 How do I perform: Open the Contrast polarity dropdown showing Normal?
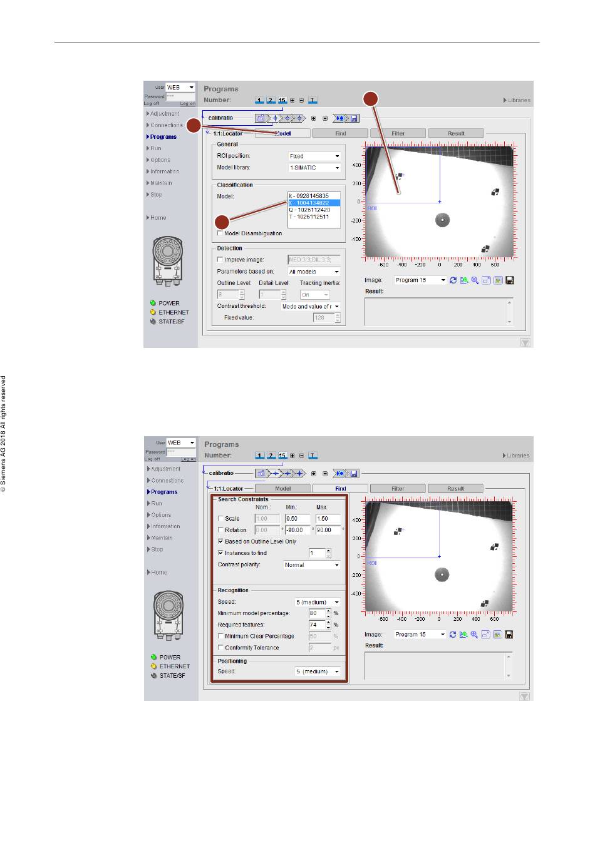(x=312, y=565)
